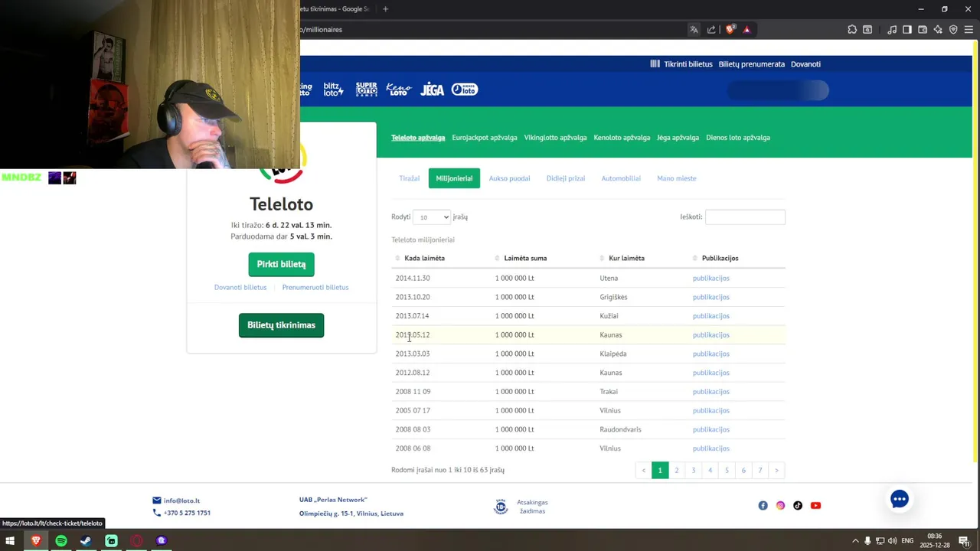
Task: Open the Prenumeruoti bilietus link
Action: (315, 288)
